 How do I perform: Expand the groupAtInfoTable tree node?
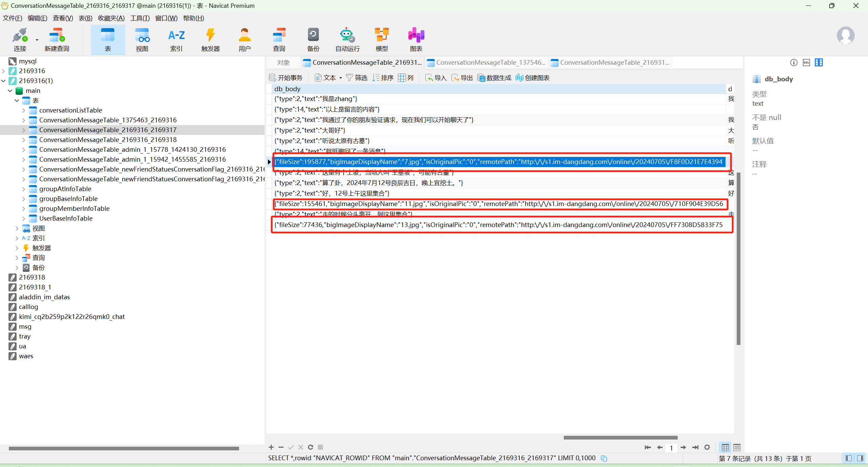click(23, 189)
